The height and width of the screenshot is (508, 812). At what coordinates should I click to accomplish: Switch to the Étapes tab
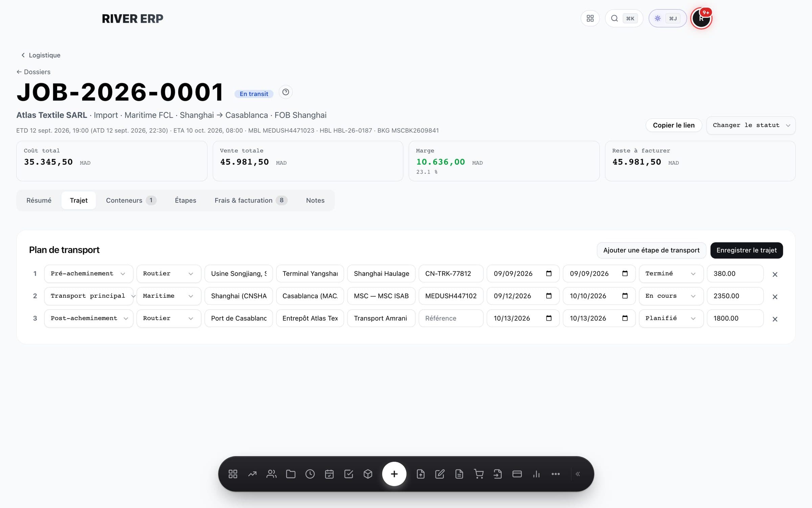coord(185,200)
